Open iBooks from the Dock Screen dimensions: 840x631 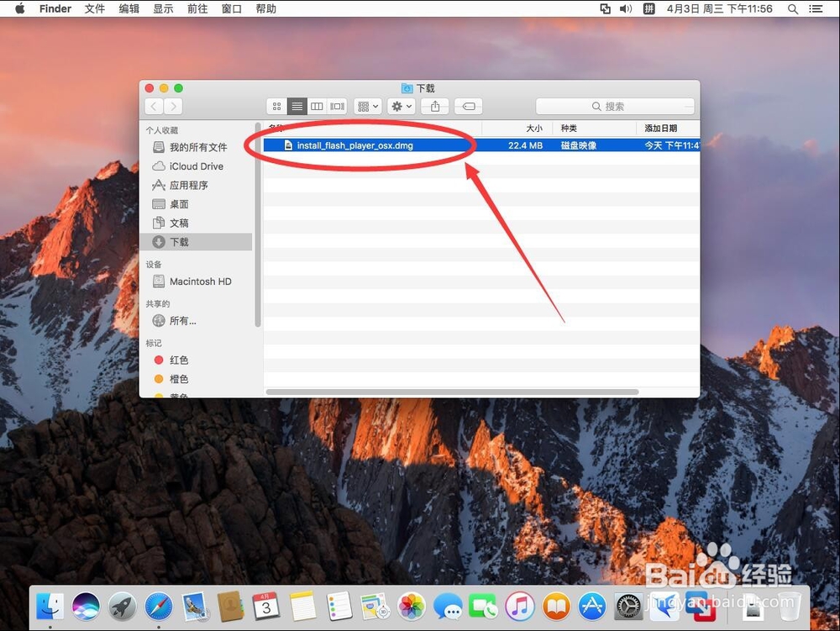pyautogui.click(x=556, y=607)
